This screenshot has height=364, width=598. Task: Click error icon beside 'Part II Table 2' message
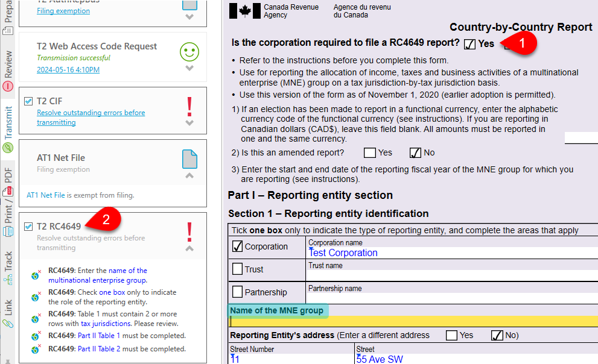[36, 349]
